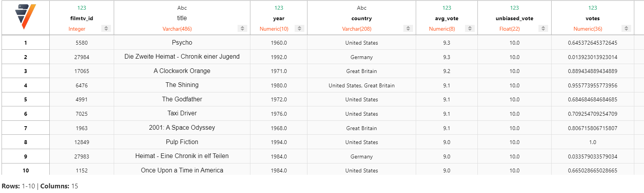
Task: Click The Godfather title cell
Action: (x=182, y=99)
